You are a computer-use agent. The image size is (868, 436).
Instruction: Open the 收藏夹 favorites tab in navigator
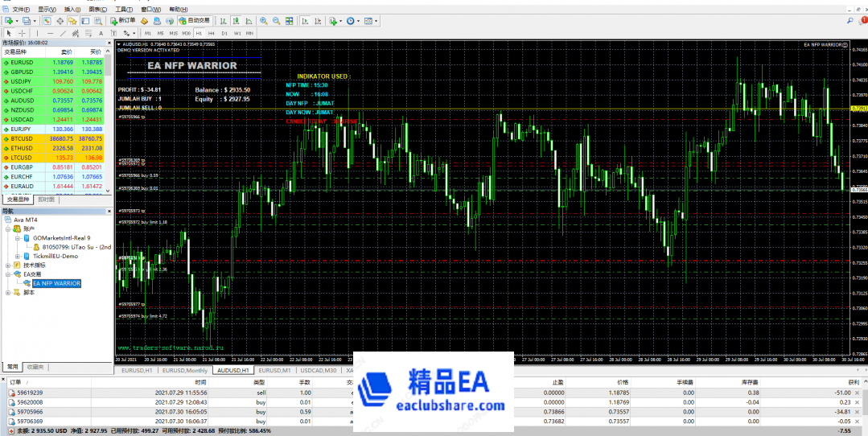click(36, 366)
